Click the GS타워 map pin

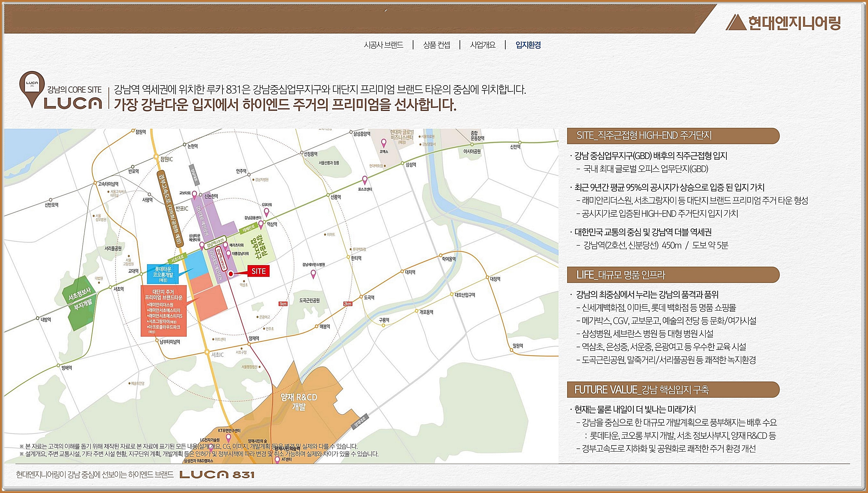266,212
